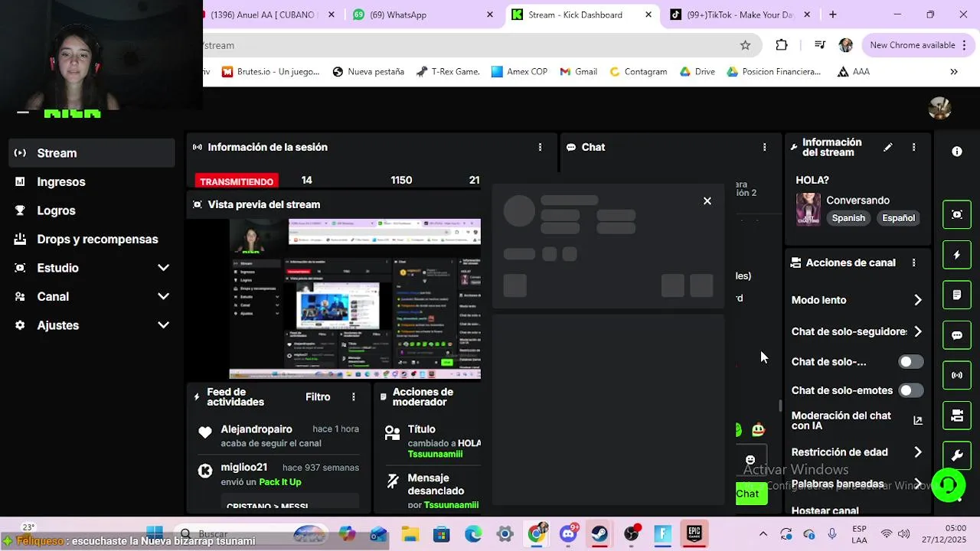The image size is (980, 551).
Task: Toggle the channel actions panel icon in rail
Action: click(957, 416)
